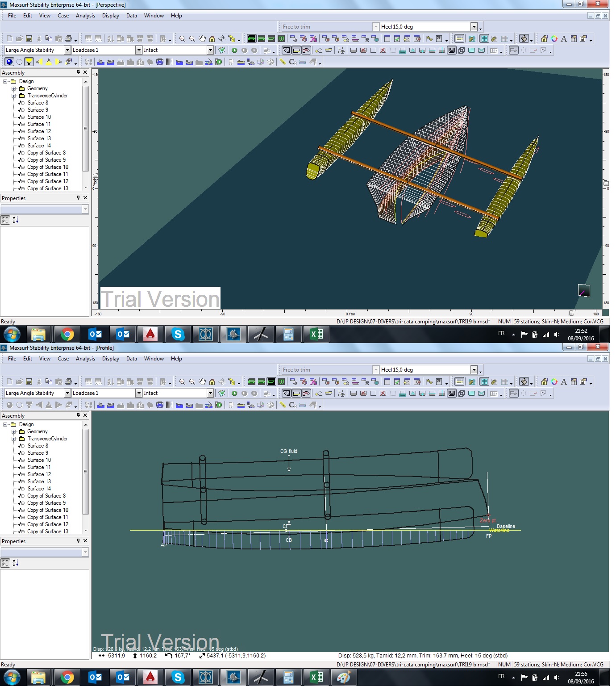This screenshot has width=616, height=695.
Task: Select the Pan hand tool in Profile window
Action: (202, 382)
